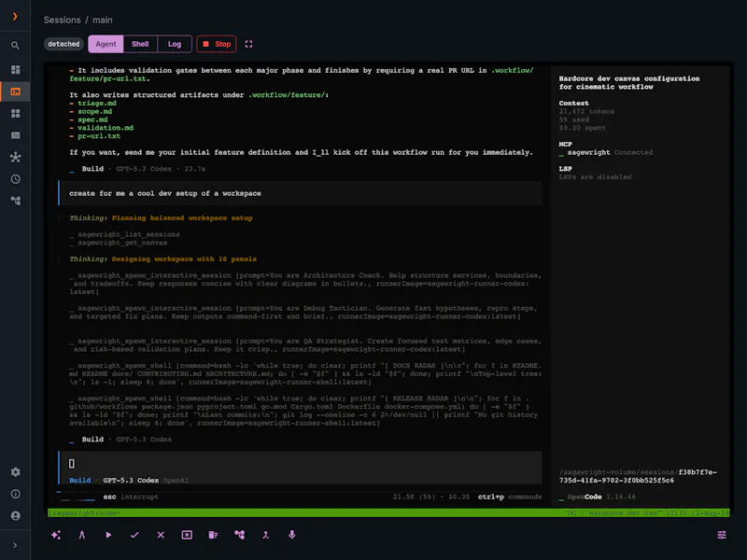
Task: Click the '$0.30 spent' context value
Action: coord(582,128)
